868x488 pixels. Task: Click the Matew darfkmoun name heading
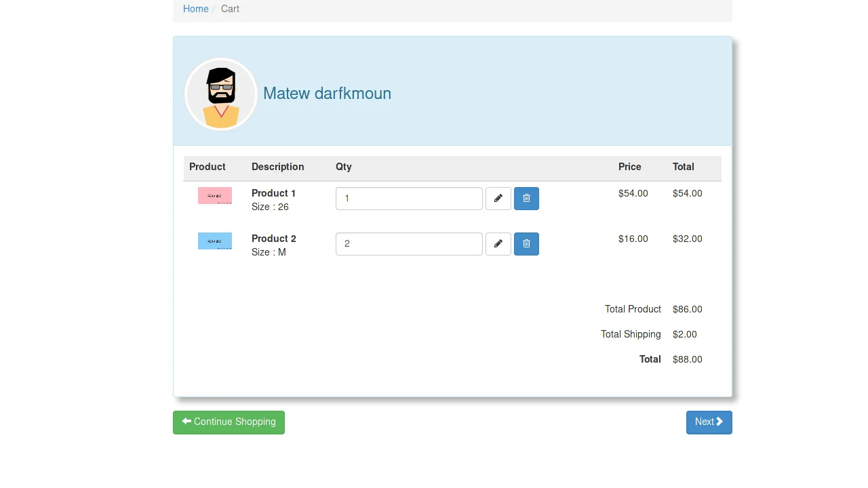click(327, 94)
